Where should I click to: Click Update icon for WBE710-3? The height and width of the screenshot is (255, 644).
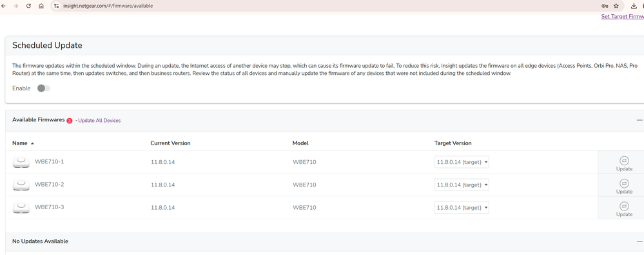pos(624,206)
